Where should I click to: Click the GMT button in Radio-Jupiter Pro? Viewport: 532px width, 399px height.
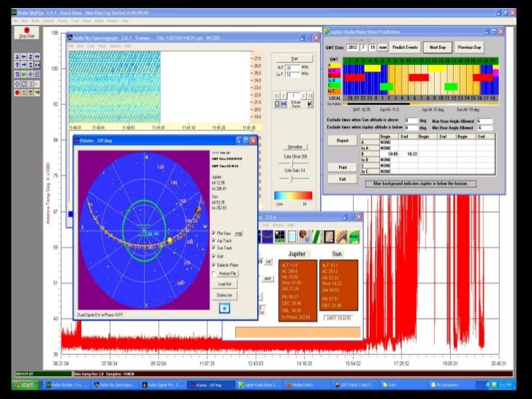tap(267, 278)
